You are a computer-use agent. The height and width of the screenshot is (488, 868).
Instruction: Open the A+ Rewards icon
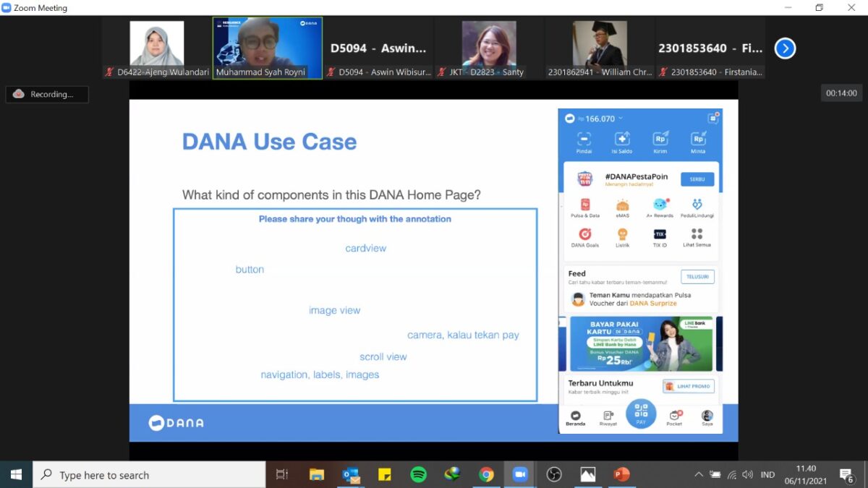(660, 205)
